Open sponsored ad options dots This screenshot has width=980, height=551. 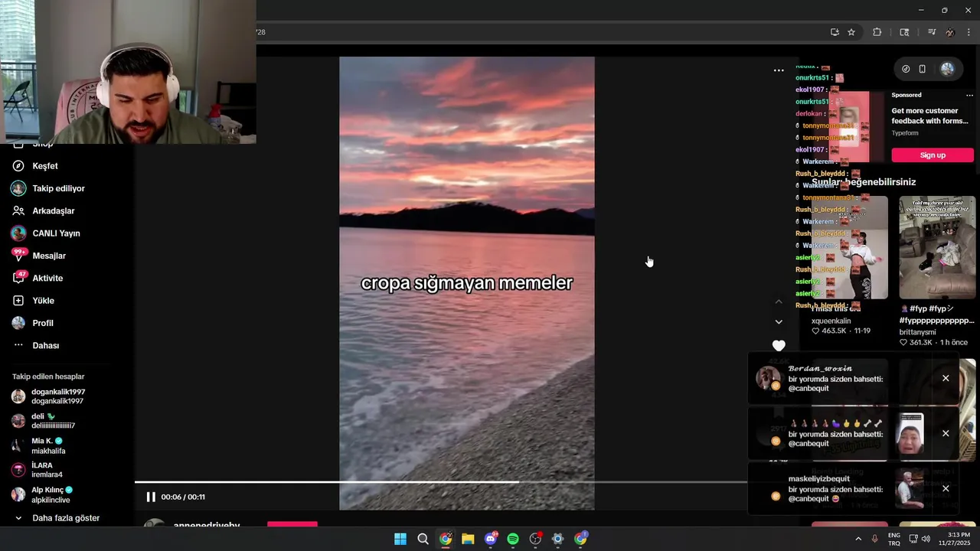[969, 96]
